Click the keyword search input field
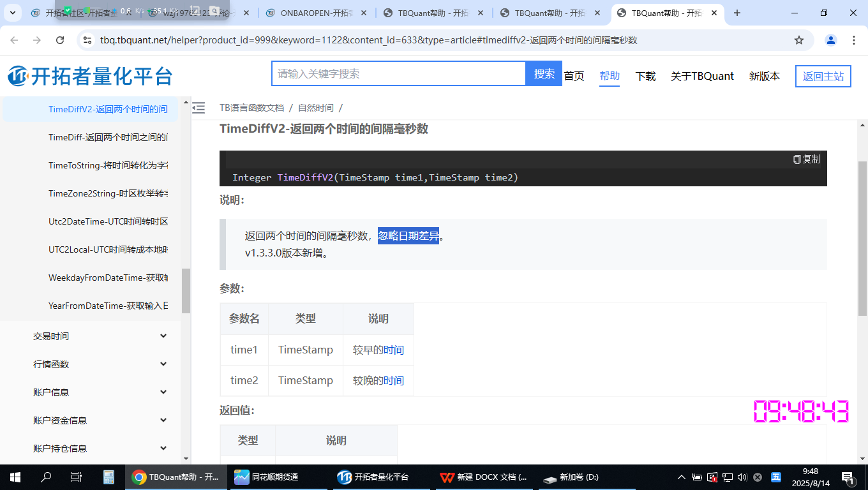 [399, 74]
